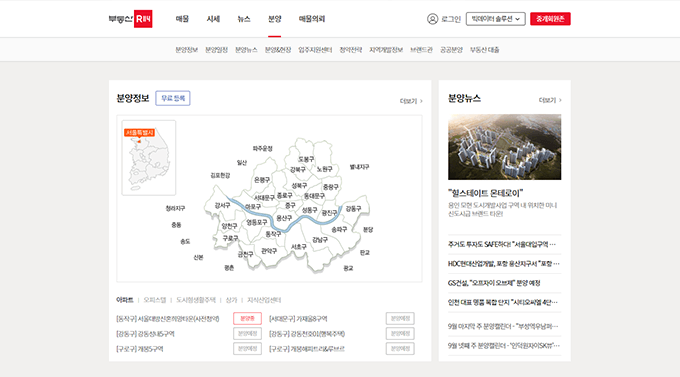
Task: Open the 힐스테이트 news thumbnail image
Action: tap(504, 147)
